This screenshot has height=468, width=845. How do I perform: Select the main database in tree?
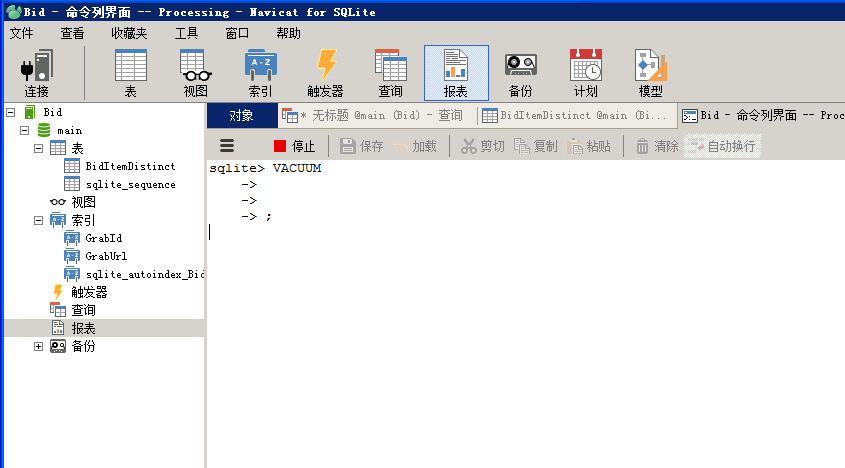(x=70, y=130)
